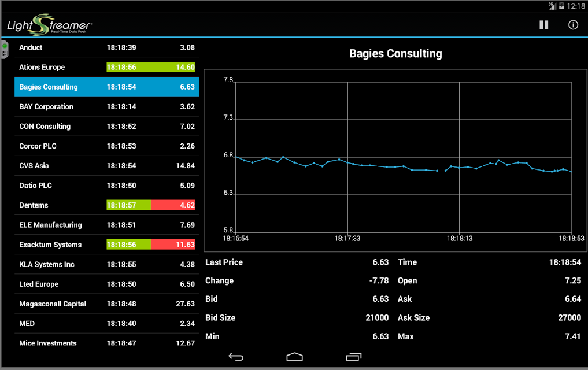Select the Anduct stock row
Viewport: 588px width, 370px height.
click(107, 47)
